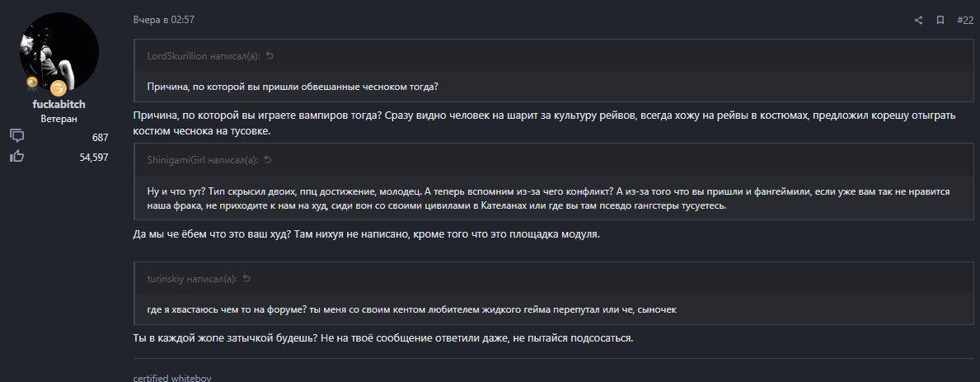Image resolution: width=980 pixels, height=382 pixels.
Task: Click the "ShinigamiGirl написал(а):" quote header
Action: pos(202,159)
